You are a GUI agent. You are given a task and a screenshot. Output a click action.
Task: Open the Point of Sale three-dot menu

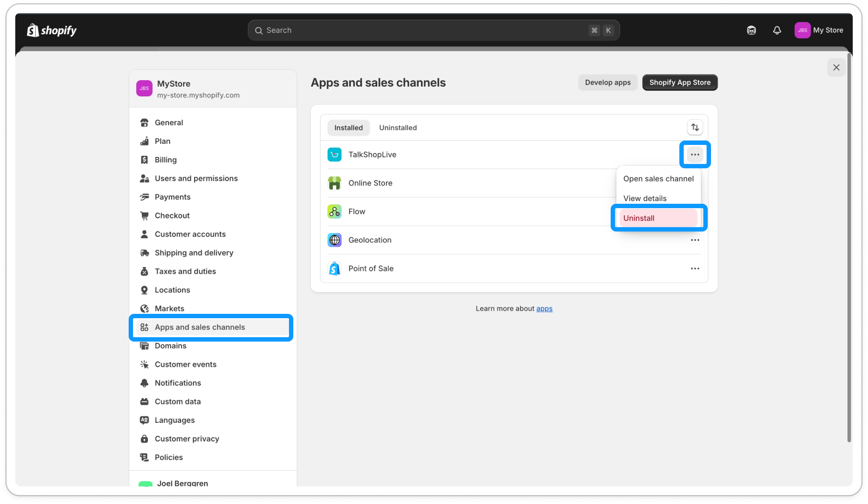(x=695, y=269)
